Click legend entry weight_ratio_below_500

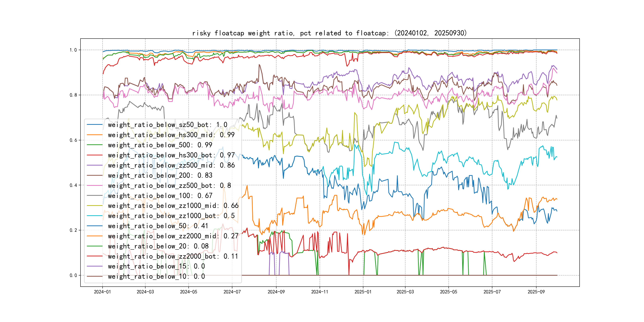coord(160,145)
